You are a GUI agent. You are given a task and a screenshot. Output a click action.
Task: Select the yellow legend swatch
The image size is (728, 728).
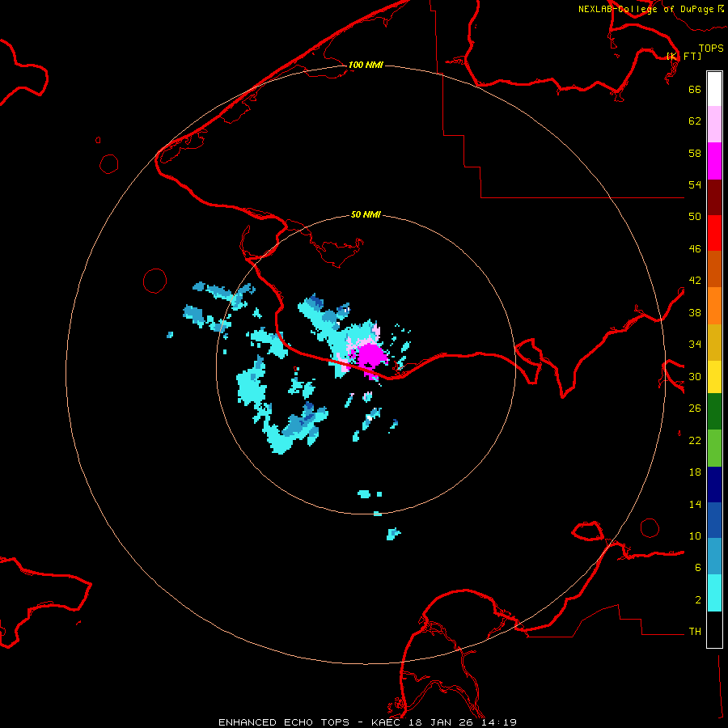tap(714, 377)
